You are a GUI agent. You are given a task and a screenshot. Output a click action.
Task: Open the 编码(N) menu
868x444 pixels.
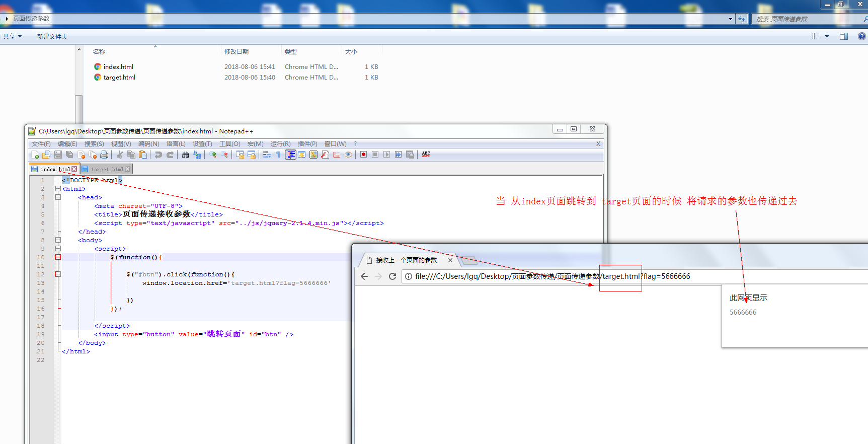tap(149, 144)
